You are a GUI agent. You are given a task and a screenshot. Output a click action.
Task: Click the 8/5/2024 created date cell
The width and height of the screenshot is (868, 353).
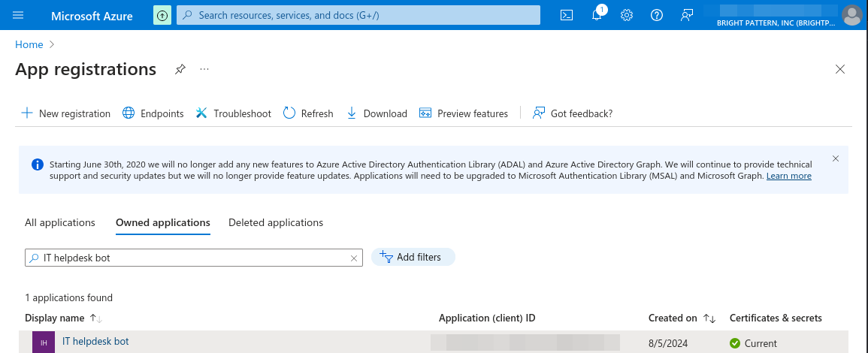[667, 343]
